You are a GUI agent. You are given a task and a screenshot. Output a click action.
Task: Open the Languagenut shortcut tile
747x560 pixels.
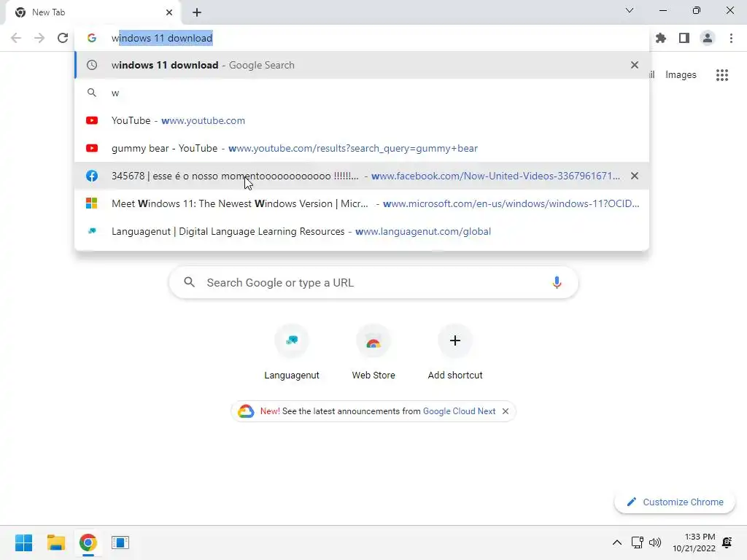[x=292, y=352]
